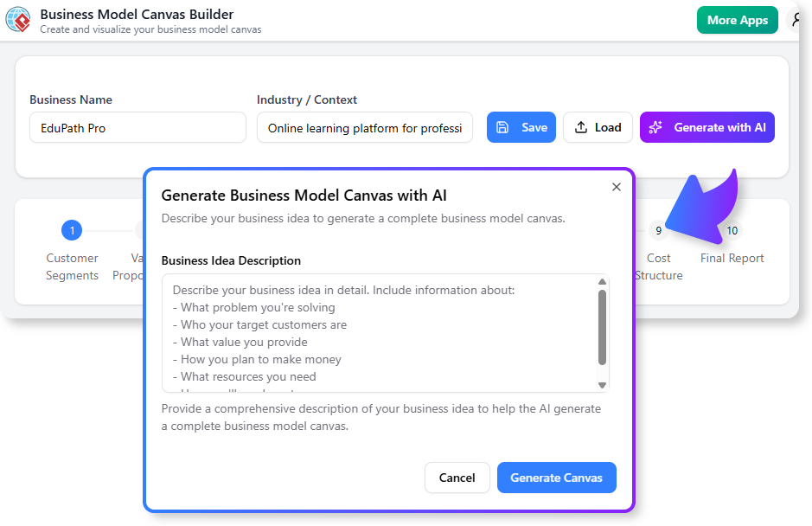Go to step 10 Final Report
812x526 pixels.
pos(731,230)
